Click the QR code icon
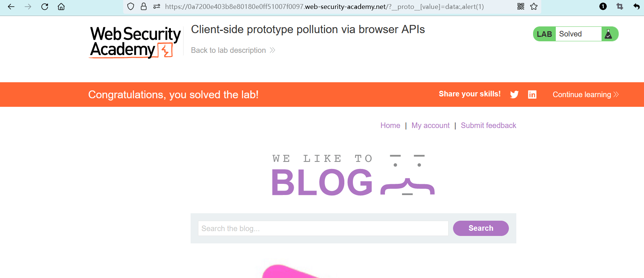644x278 pixels. (x=521, y=7)
